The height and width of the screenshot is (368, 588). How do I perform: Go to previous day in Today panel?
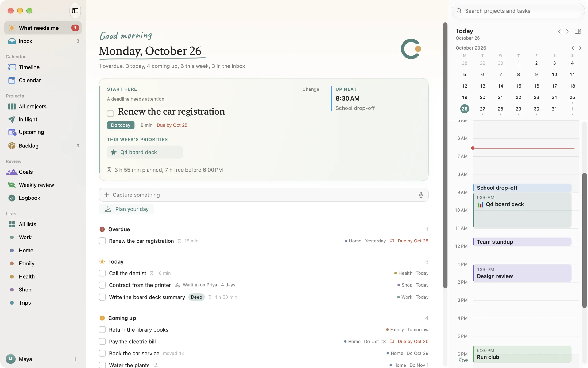tap(559, 31)
